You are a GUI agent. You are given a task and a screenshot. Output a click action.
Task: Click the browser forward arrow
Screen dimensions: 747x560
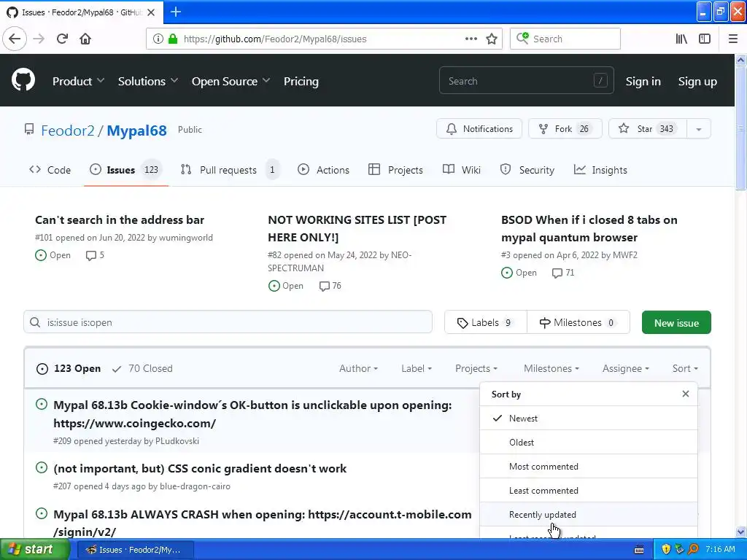pos(39,39)
